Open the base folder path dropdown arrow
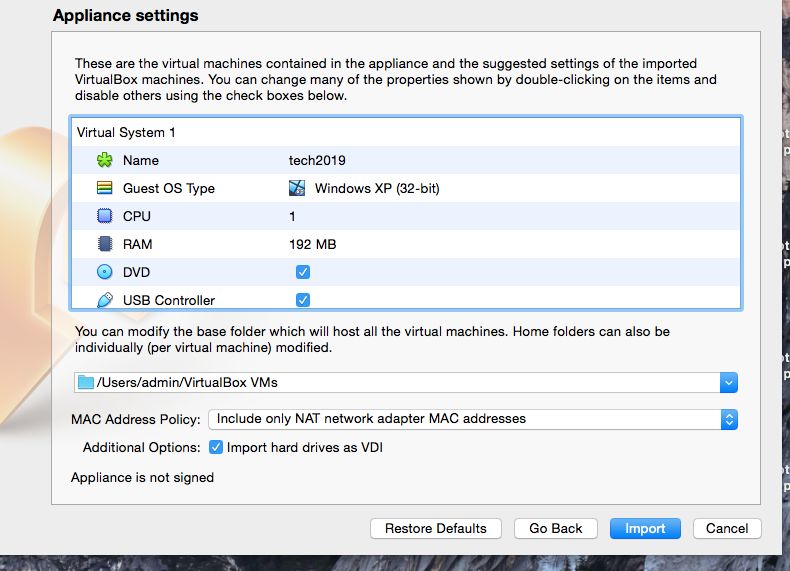Image resolution: width=790 pixels, height=571 pixels. tap(729, 383)
